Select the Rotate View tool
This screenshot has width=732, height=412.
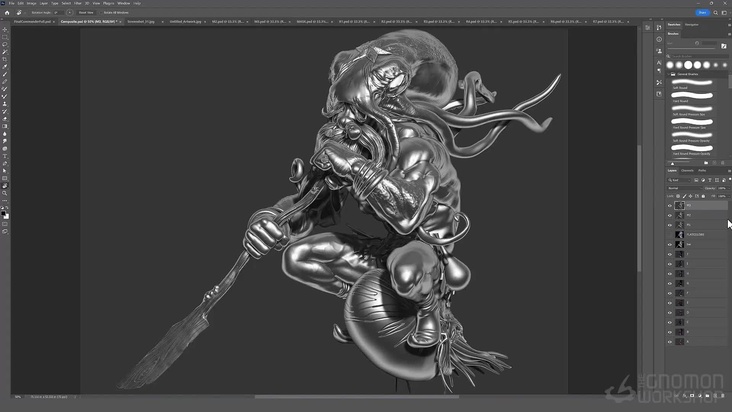(x=5, y=186)
